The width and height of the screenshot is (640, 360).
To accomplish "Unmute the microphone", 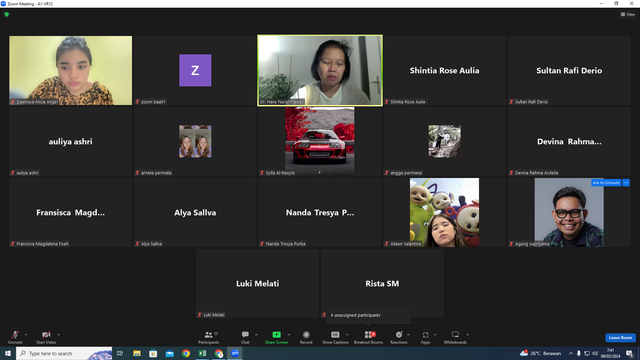I will [x=15, y=338].
